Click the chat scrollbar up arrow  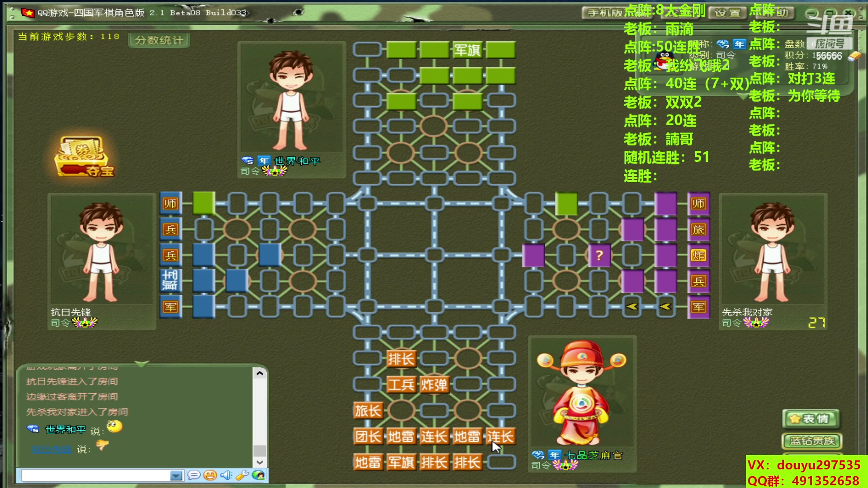(259, 373)
